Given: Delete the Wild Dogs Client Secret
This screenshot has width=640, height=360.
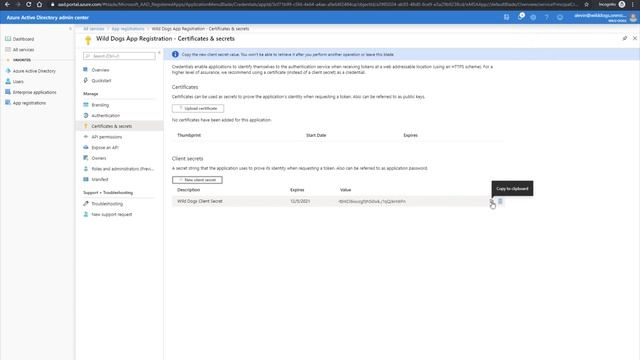Looking at the screenshot, I should pyautogui.click(x=500, y=201).
